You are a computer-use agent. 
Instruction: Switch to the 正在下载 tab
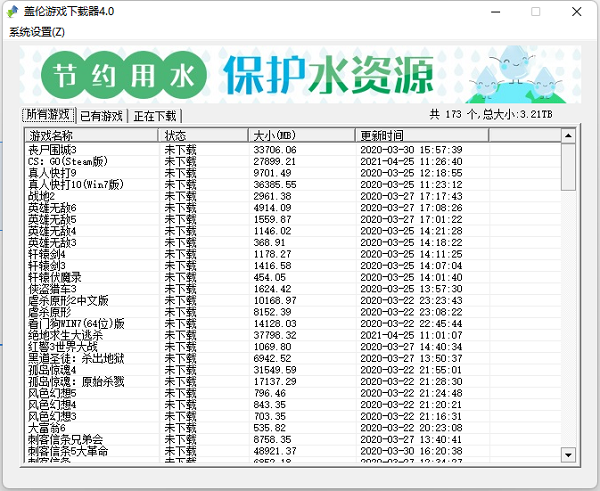(x=155, y=116)
